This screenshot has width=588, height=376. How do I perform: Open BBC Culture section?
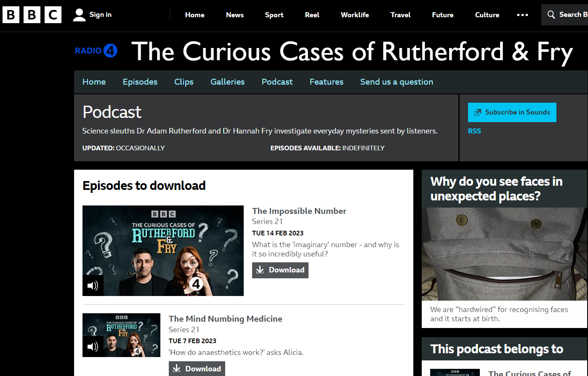point(487,15)
